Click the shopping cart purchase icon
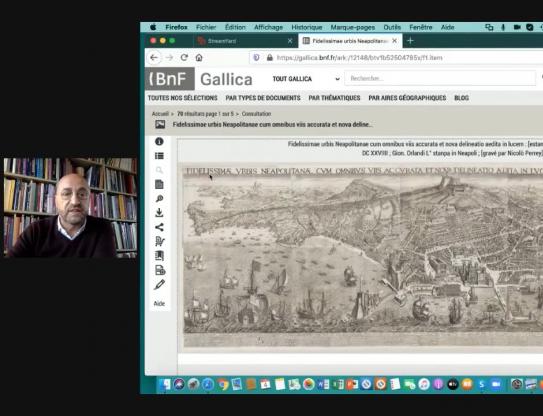This screenshot has width=543, height=416. click(x=159, y=241)
